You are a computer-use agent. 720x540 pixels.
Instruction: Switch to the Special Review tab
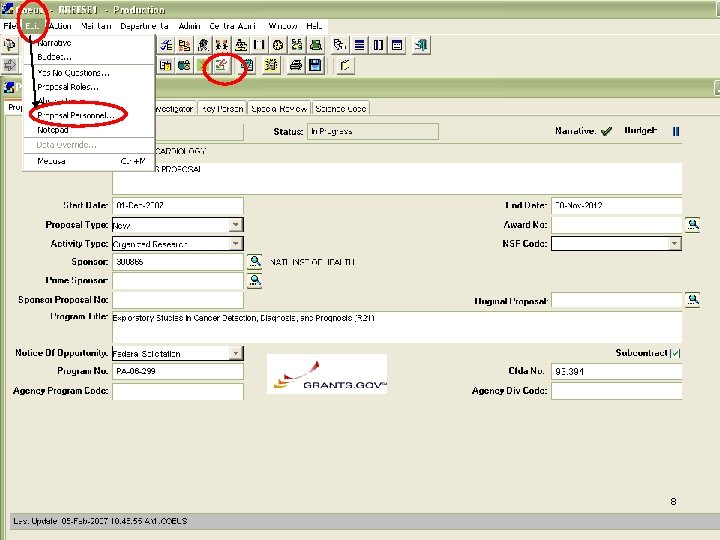coord(279,108)
